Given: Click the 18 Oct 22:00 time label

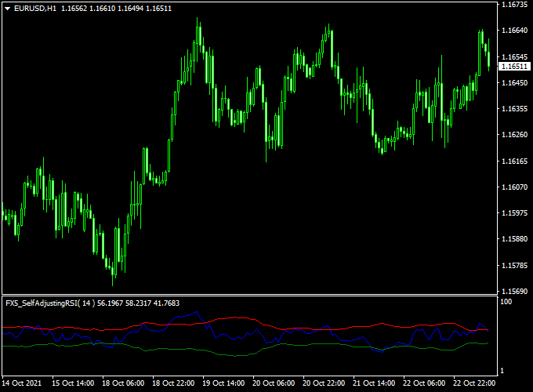Looking at the screenshot, I should click(173, 383).
